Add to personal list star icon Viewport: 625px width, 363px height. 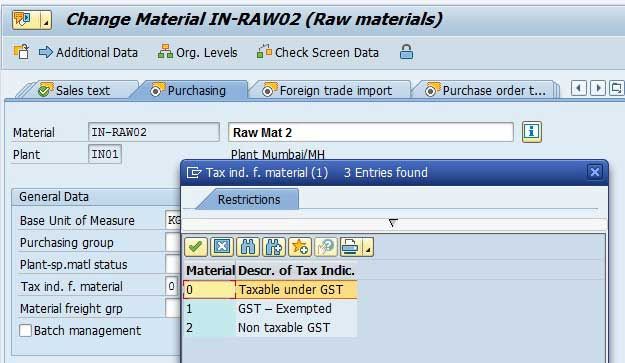pos(300,247)
